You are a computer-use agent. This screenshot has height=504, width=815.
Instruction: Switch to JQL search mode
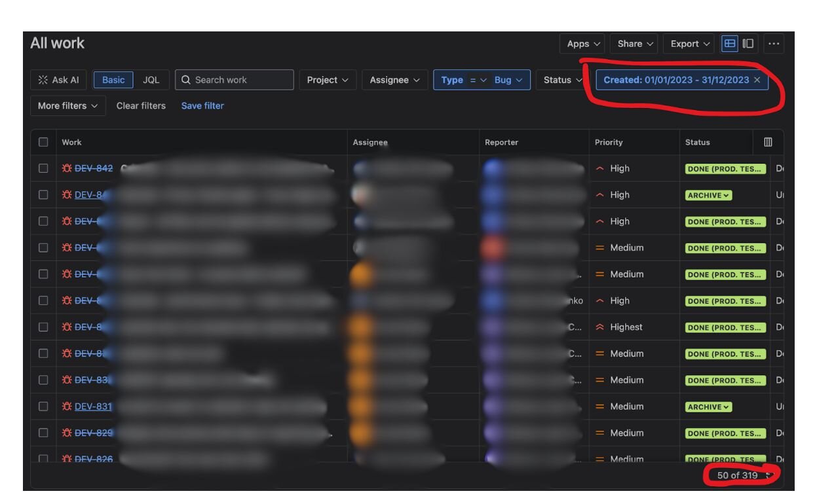[x=151, y=80]
